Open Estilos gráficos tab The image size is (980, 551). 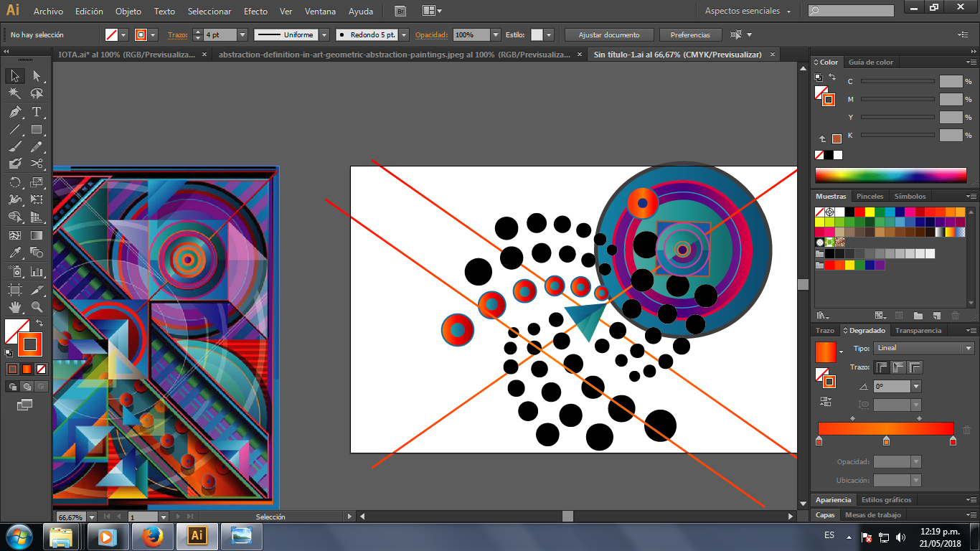pos(886,499)
